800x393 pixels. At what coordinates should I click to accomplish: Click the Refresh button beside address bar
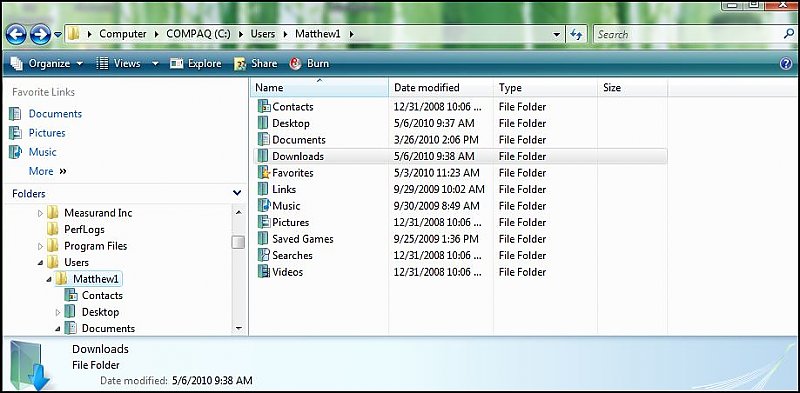click(577, 35)
